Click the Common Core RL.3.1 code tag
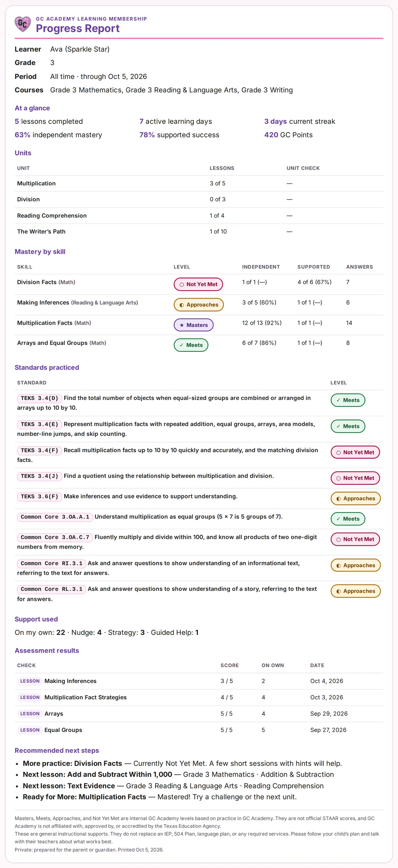398x868 pixels. click(x=51, y=589)
